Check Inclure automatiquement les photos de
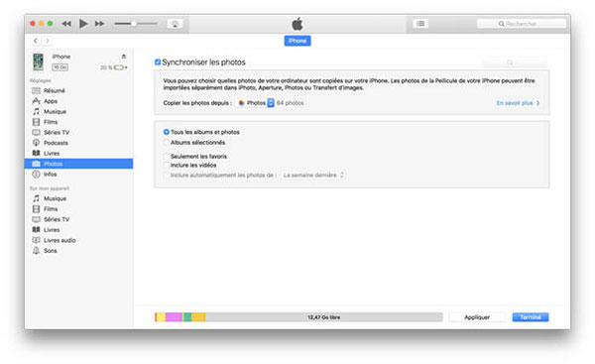 167,175
